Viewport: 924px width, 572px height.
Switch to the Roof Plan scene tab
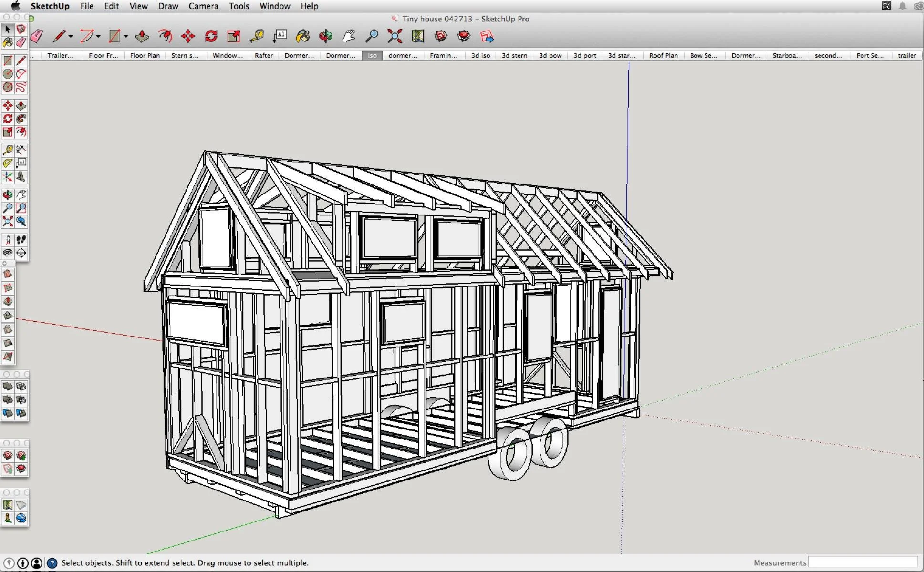tap(663, 55)
